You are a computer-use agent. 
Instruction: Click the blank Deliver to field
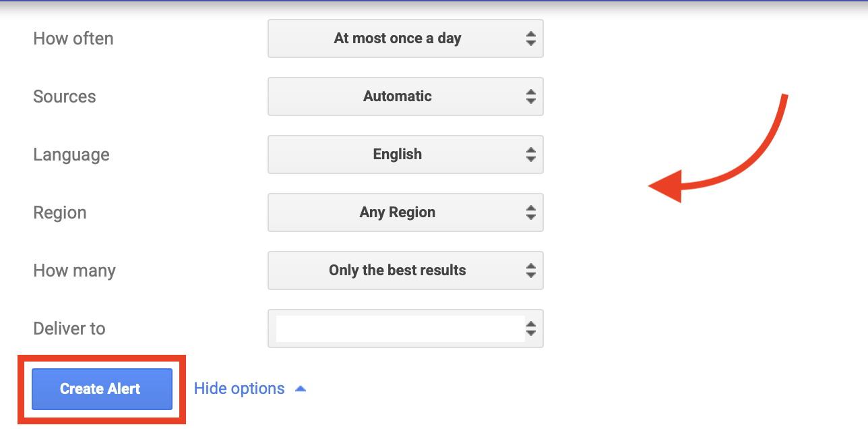pos(400,328)
